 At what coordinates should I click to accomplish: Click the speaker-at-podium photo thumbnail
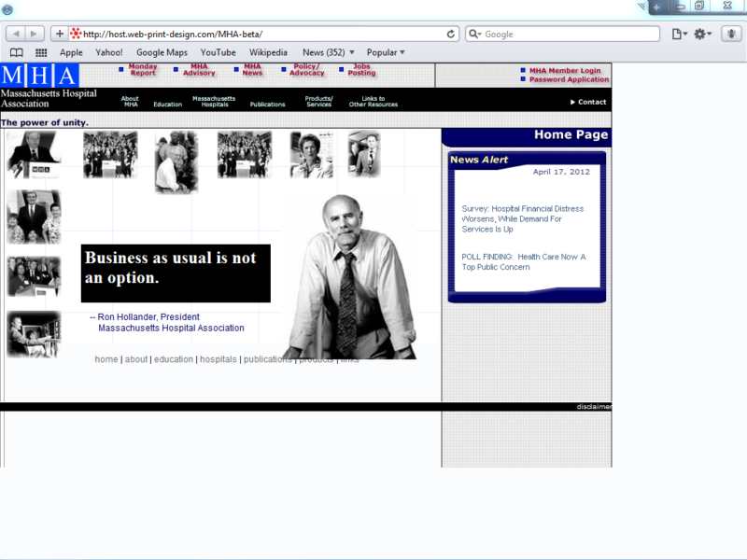[x=34, y=155]
